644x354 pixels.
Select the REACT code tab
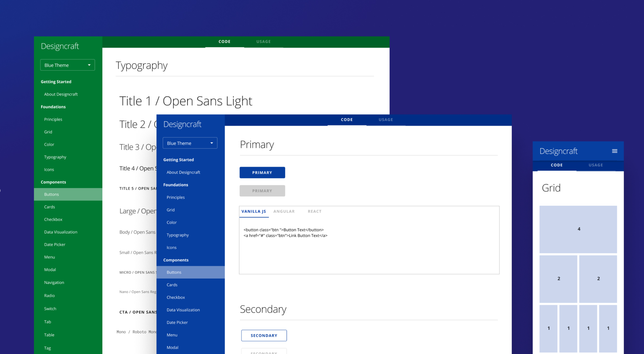tap(314, 211)
